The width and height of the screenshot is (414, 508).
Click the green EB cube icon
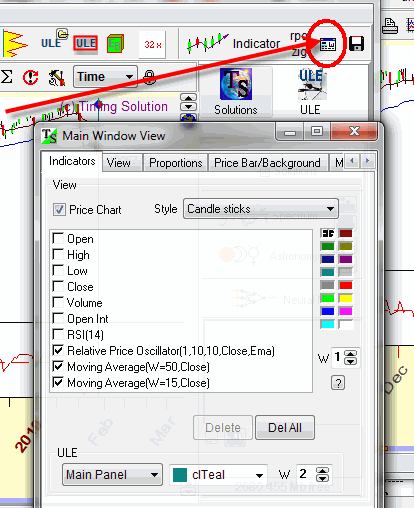pos(115,44)
